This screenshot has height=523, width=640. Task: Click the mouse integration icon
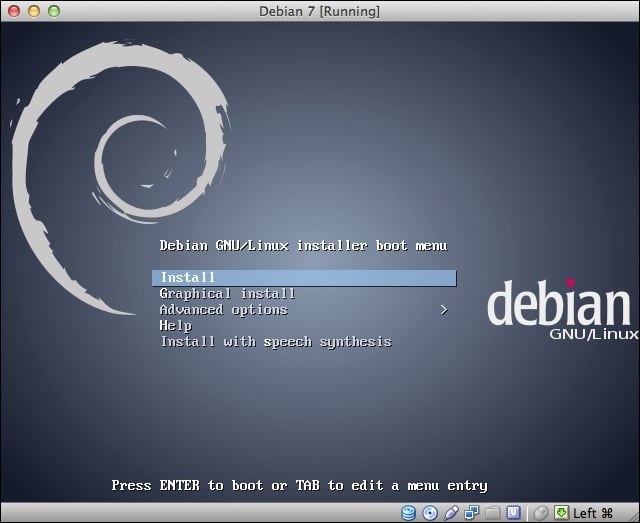(541, 513)
